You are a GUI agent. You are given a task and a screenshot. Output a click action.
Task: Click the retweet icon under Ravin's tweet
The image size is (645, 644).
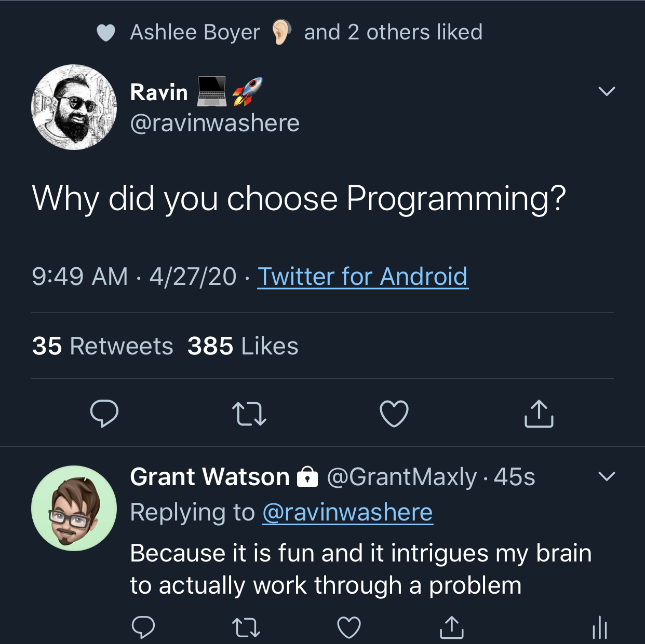tap(249, 414)
